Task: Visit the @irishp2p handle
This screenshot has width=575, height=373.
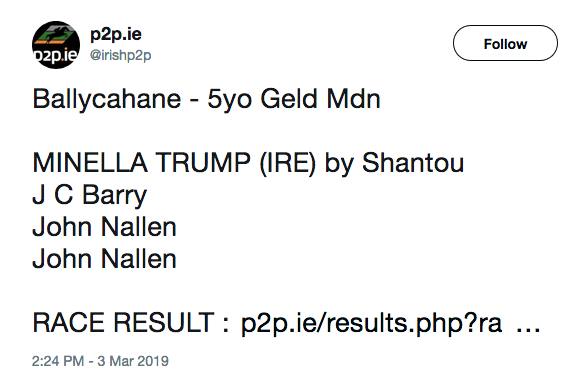Action: click(121, 55)
